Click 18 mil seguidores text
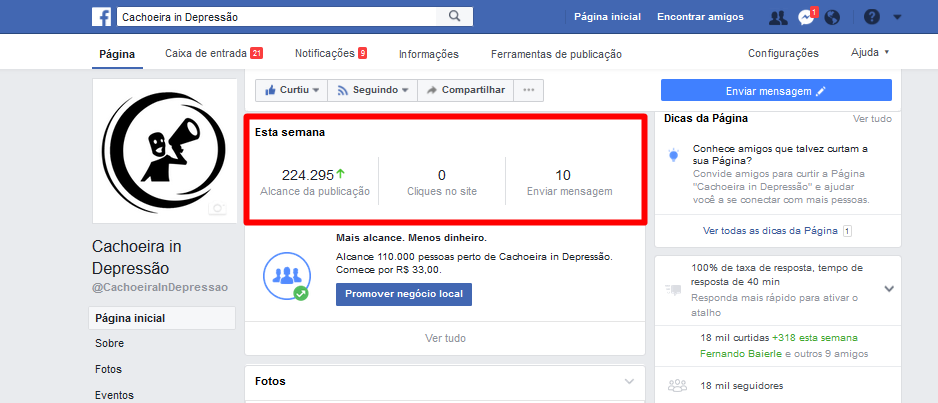The height and width of the screenshot is (403, 938). pos(742,386)
